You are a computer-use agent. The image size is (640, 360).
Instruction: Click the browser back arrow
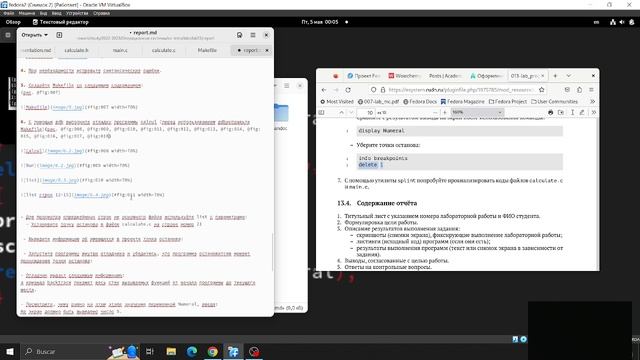(x=324, y=90)
